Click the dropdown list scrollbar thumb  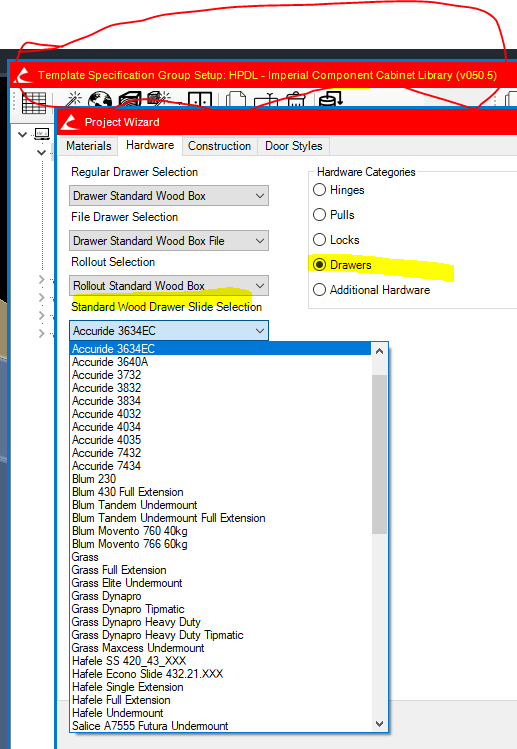click(379, 454)
